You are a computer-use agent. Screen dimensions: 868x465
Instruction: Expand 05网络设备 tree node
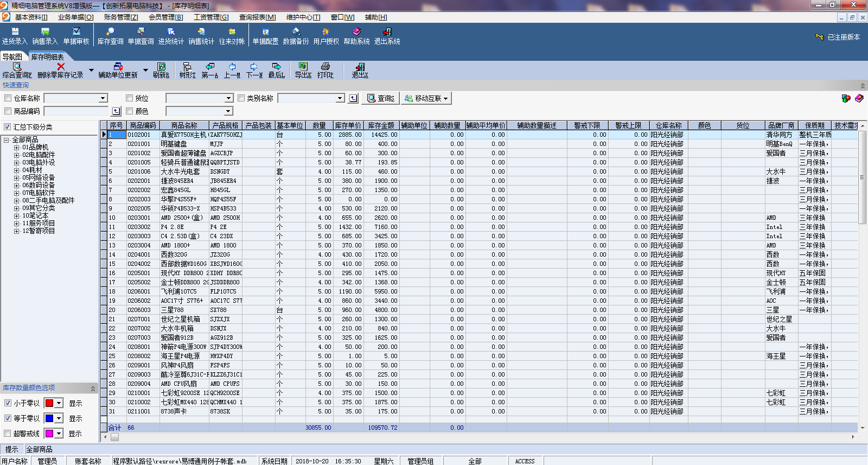pos(16,178)
